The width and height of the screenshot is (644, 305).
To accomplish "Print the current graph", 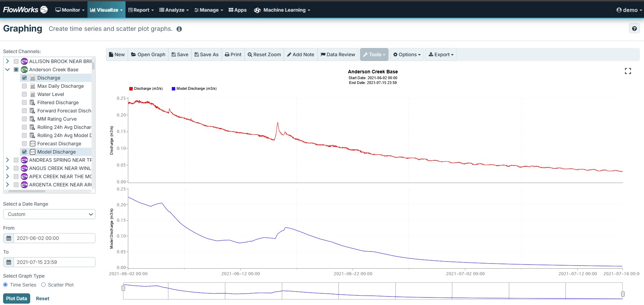I will [233, 54].
